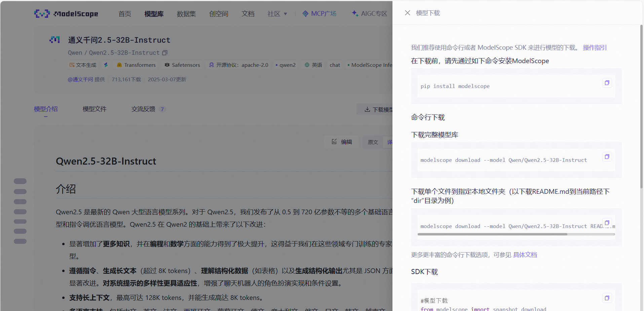Open the 具体文档 documentation link
The height and width of the screenshot is (311, 644).
(x=525, y=255)
